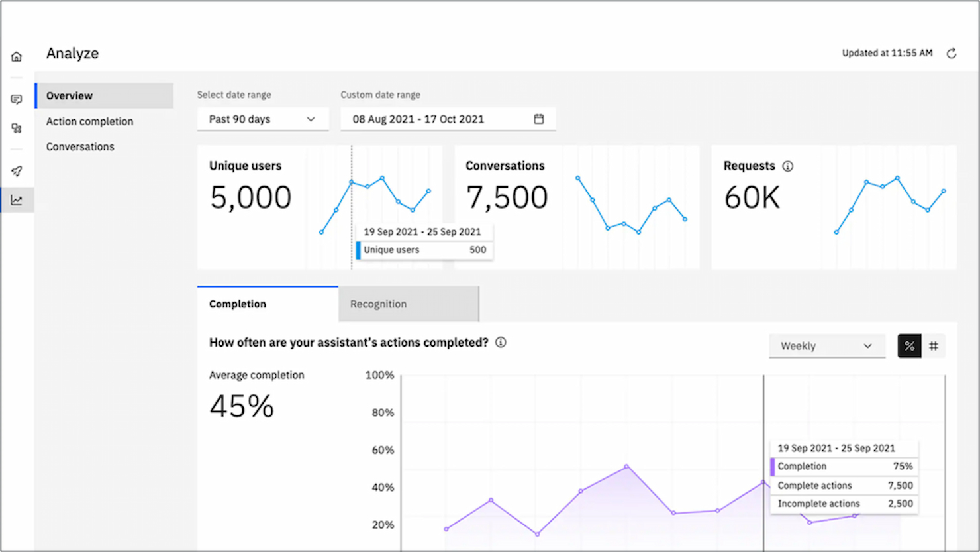Switch to the Completion tab
Screen dimensions: 980x552
(x=236, y=304)
